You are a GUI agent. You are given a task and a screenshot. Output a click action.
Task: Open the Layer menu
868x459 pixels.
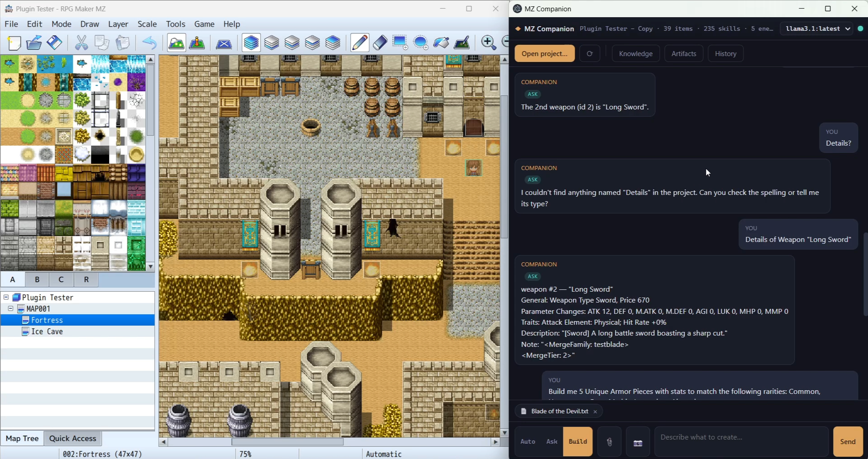point(118,24)
